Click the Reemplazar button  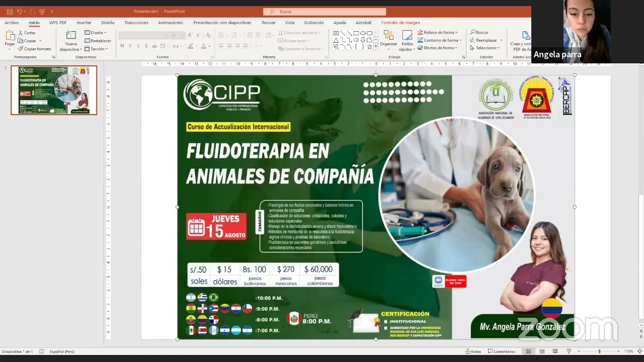[486, 40]
